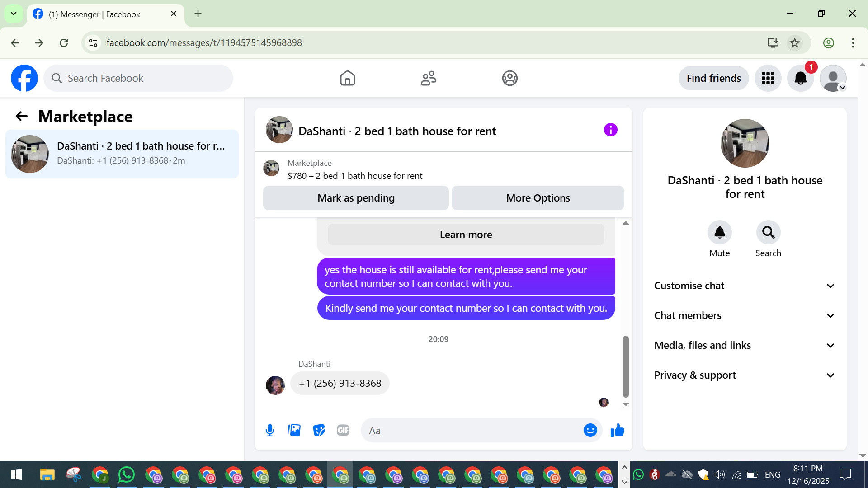Open Chrome three-dot menu
The height and width of the screenshot is (488, 868).
pyautogui.click(x=853, y=43)
